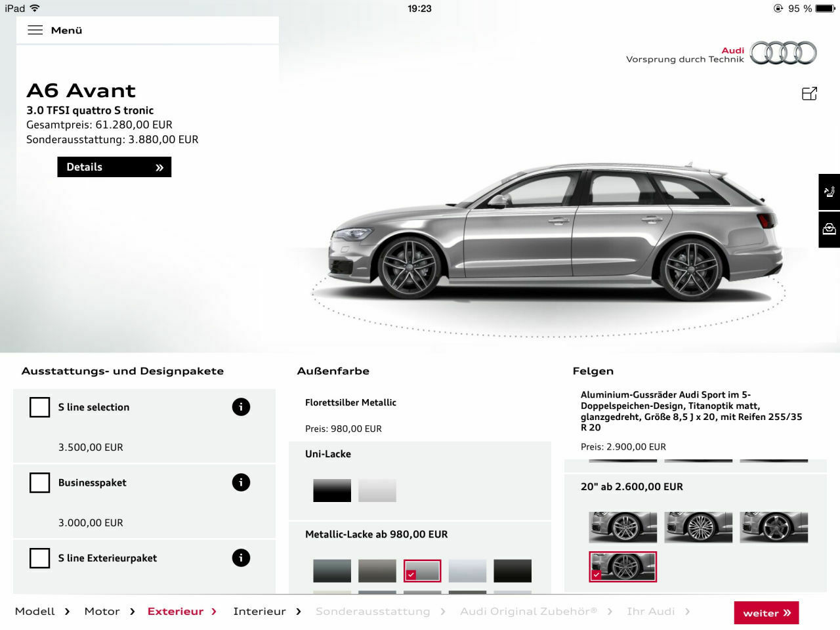This screenshot has width=840, height=630.
Task: Toggle the S line Exterieurpaket checkbox
Action: (39, 558)
